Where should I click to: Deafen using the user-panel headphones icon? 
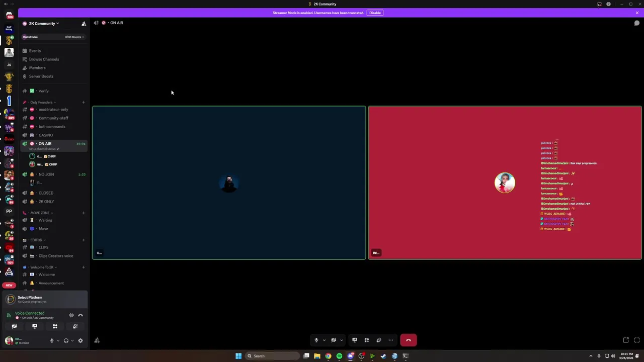(x=66, y=340)
